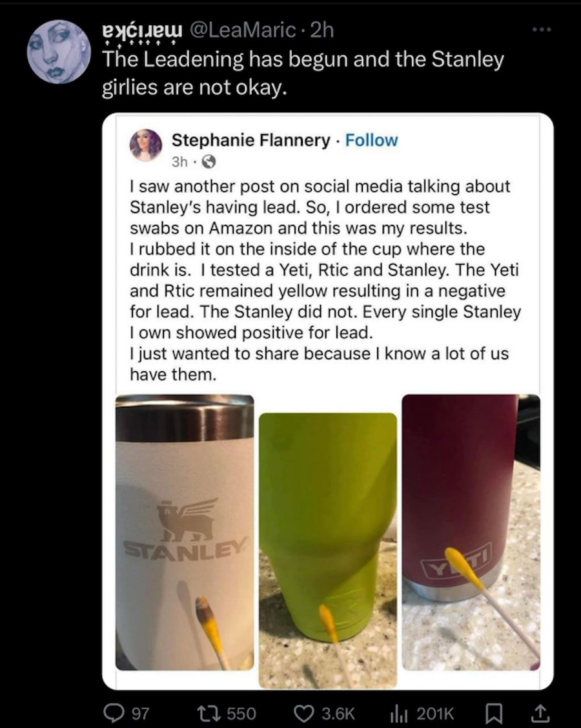Click the tweet text about The Leadening

(302, 73)
